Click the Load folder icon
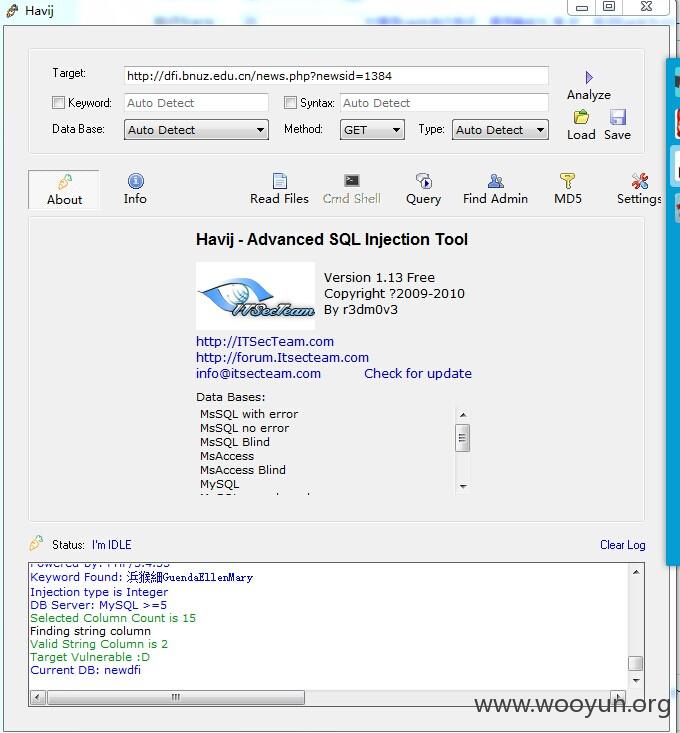The width and height of the screenshot is (680, 733). pos(581,117)
